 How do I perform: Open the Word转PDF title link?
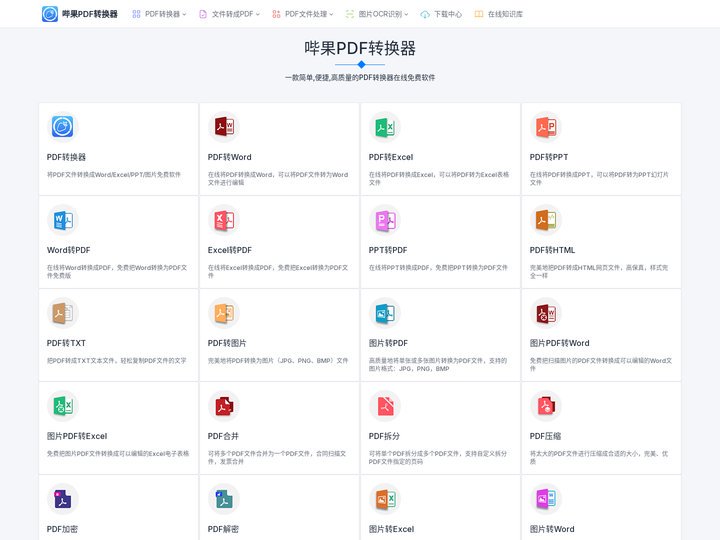point(68,250)
